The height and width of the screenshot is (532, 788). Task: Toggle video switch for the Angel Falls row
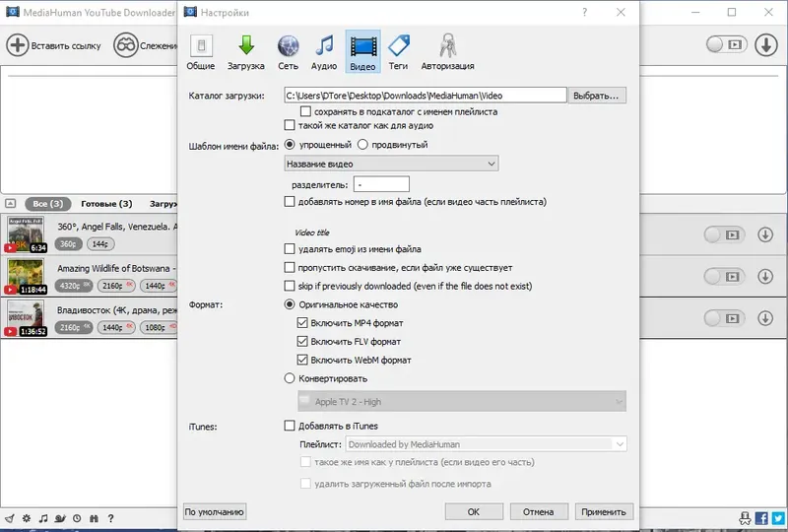(723, 234)
